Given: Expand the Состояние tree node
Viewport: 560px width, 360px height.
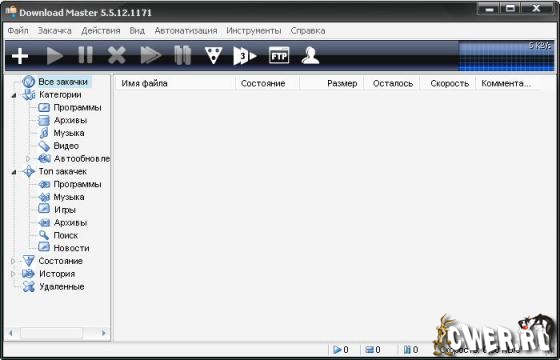Looking at the screenshot, I should (13, 261).
